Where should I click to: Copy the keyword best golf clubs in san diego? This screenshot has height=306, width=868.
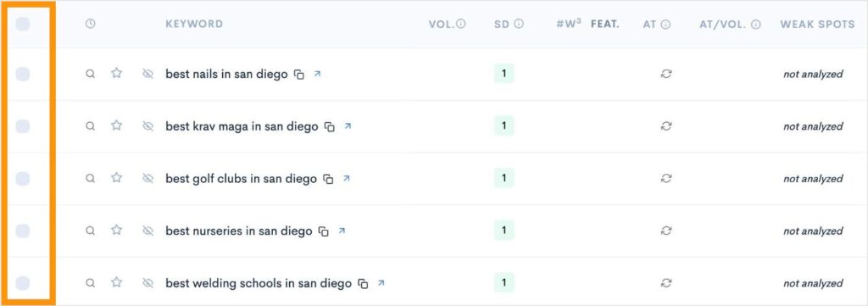coord(328,180)
